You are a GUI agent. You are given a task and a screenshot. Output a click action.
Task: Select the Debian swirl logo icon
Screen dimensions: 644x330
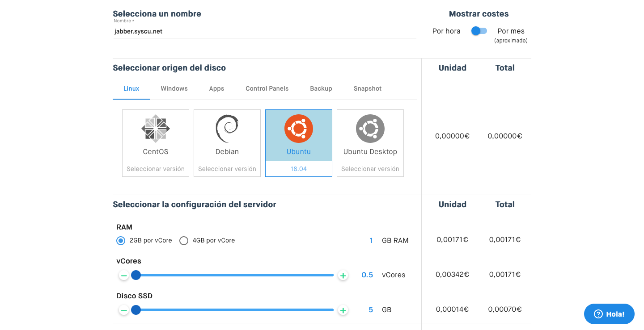[227, 129]
